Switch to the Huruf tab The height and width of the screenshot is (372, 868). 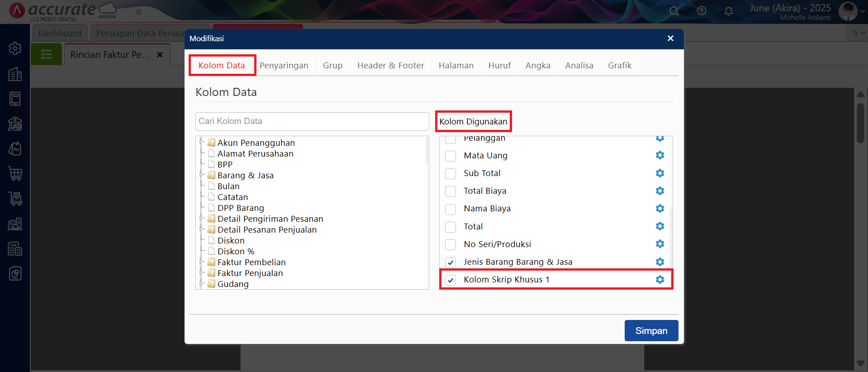pyautogui.click(x=500, y=65)
